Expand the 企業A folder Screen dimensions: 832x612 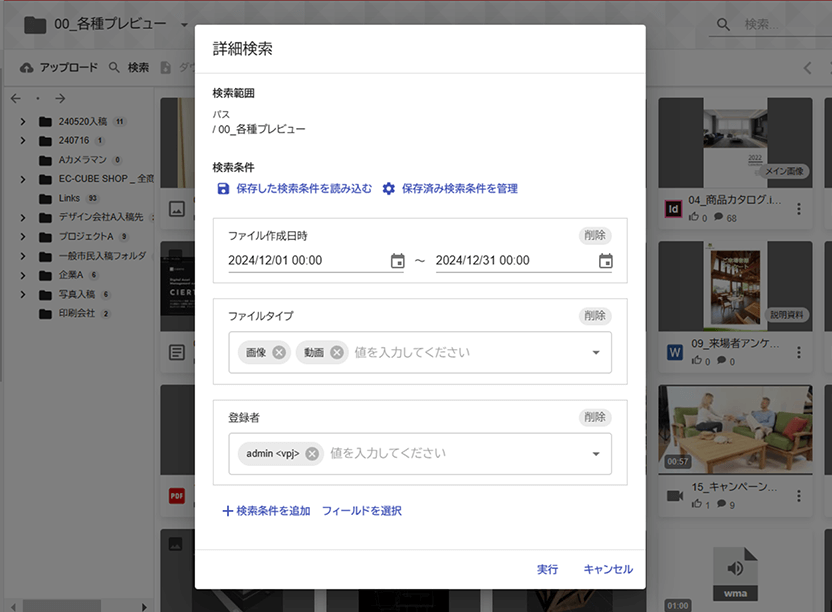pos(23,275)
